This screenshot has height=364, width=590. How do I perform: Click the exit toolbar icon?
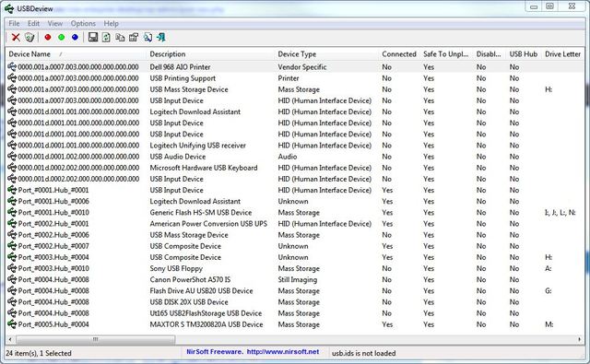[x=161, y=37]
